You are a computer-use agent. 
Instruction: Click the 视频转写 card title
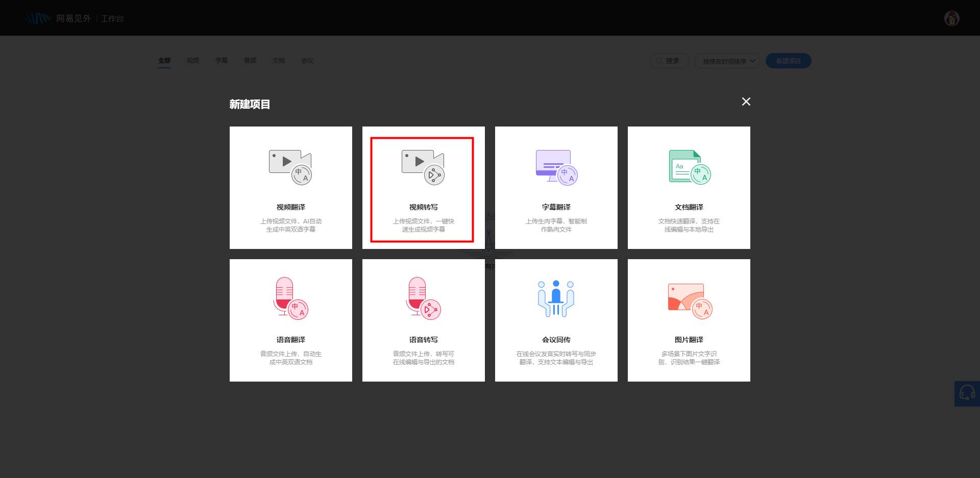point(424,207)
